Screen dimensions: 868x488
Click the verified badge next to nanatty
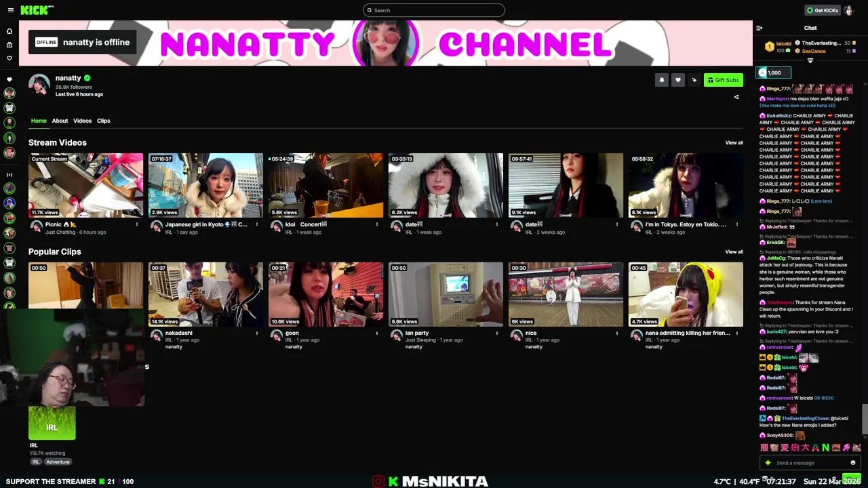pyautogui.click(x=87, y=78)
